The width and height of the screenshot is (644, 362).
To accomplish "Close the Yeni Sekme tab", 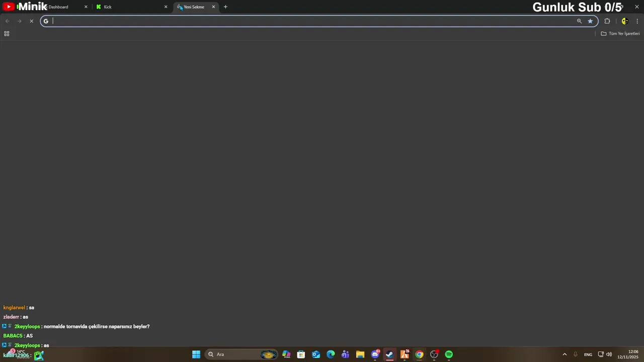I will click(213, 7).
